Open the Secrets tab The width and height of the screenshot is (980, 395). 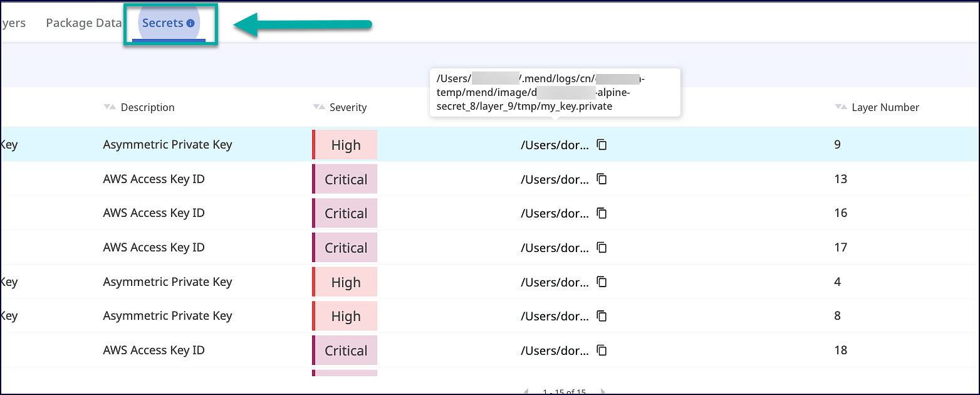[x=162, y=23]
